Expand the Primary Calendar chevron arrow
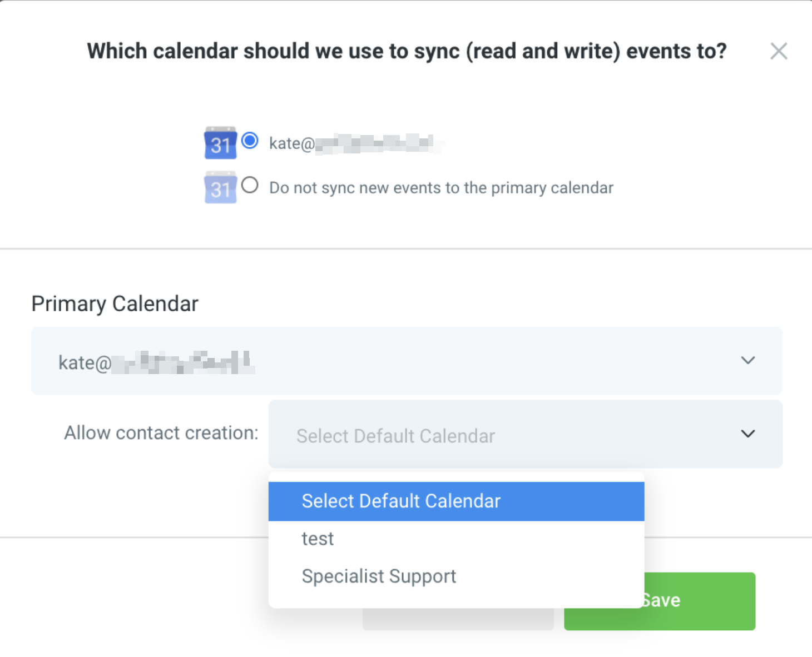The width and height of the screenshot is (812, 657). click(x=748, y=361)
